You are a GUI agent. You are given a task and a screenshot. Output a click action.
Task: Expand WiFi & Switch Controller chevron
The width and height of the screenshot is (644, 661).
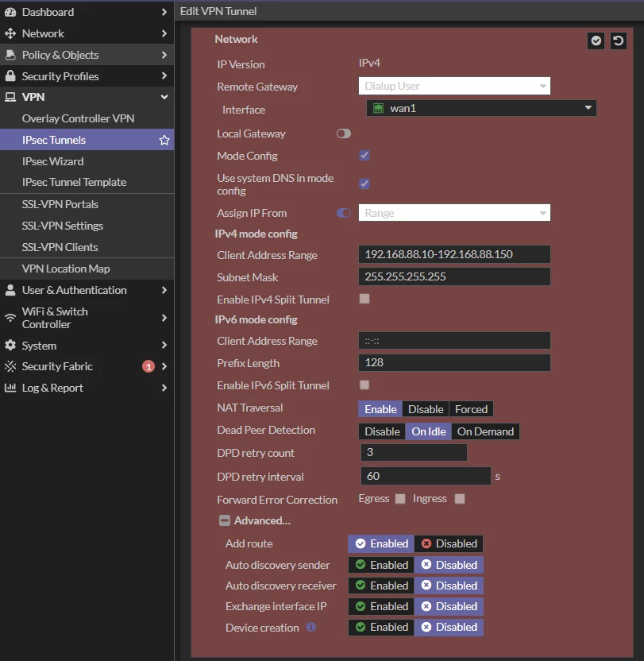[164, 318]
